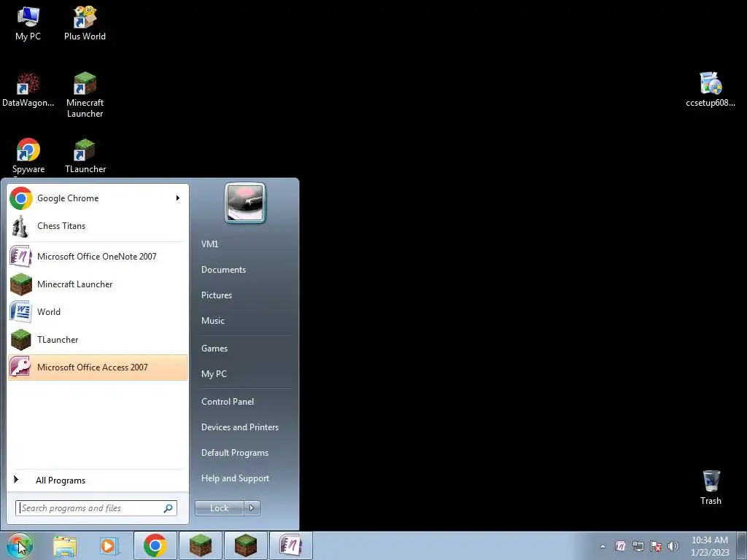The image size is (747, 560).
Task: Open Microsoft Office Access 2007 entry
Action: point(98,367)
